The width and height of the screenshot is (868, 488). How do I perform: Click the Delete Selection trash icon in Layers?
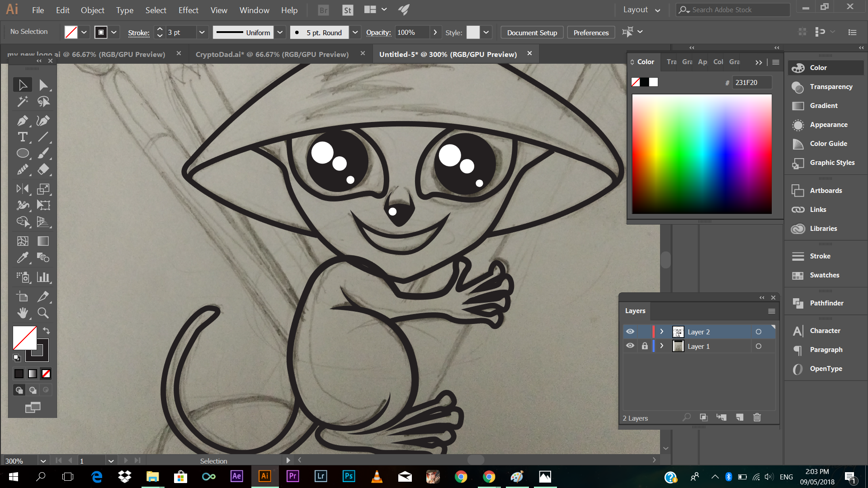(757, 417)
